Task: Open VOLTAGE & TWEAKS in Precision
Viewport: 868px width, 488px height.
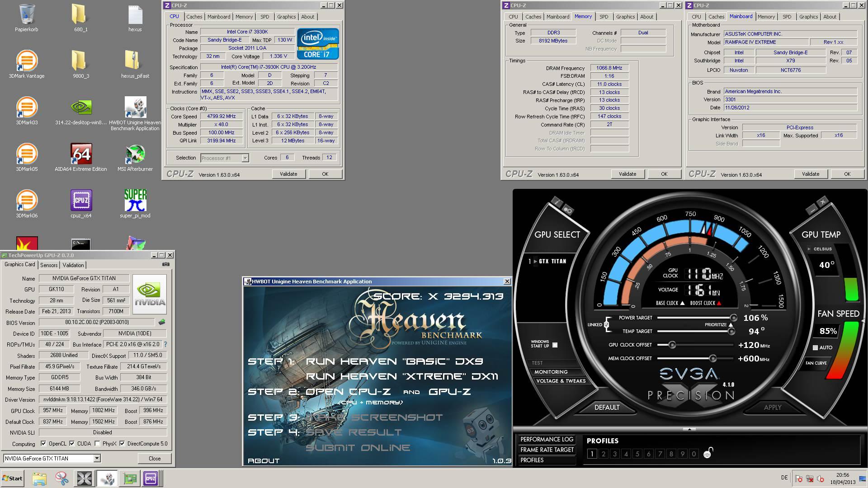Action: tap(561, 381)
